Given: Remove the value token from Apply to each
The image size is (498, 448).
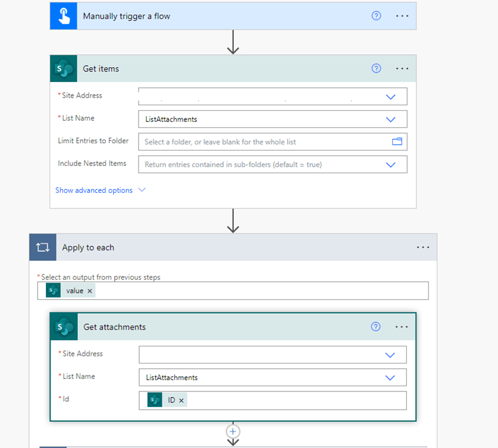Looking at the screenshot, I should (x=90, y=291).
